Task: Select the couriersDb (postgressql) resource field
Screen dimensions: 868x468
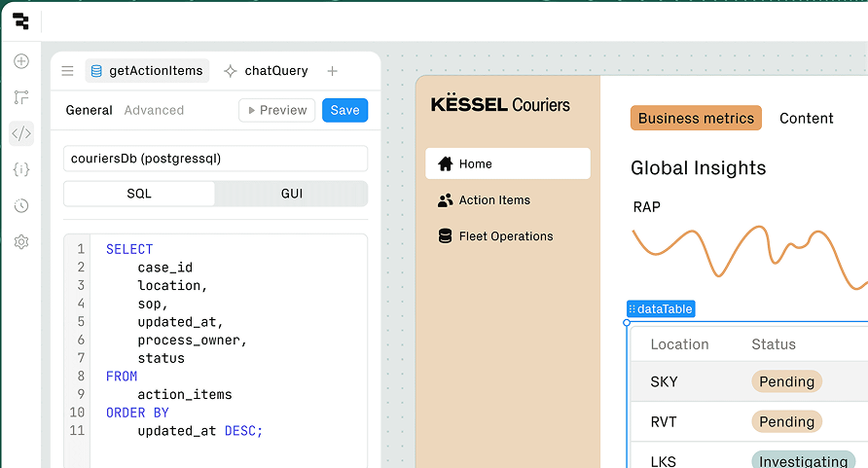Action: point(215,159)
